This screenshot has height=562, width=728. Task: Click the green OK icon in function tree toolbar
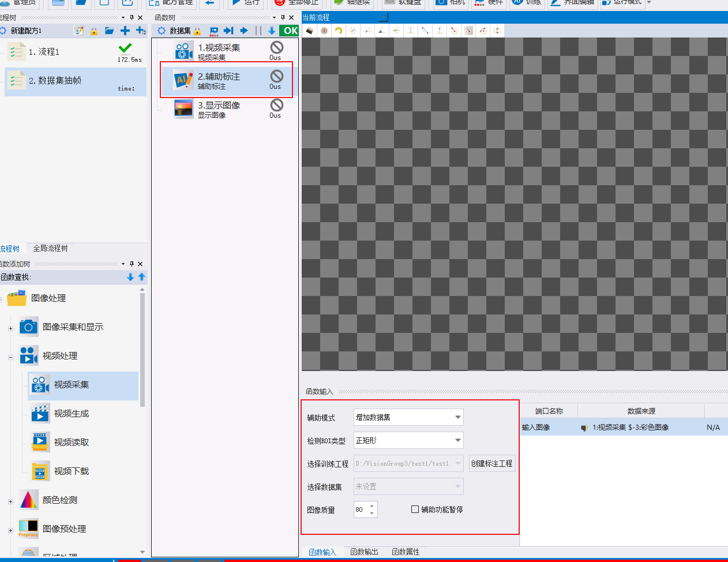pyautogui.click(x=289, y=31)
